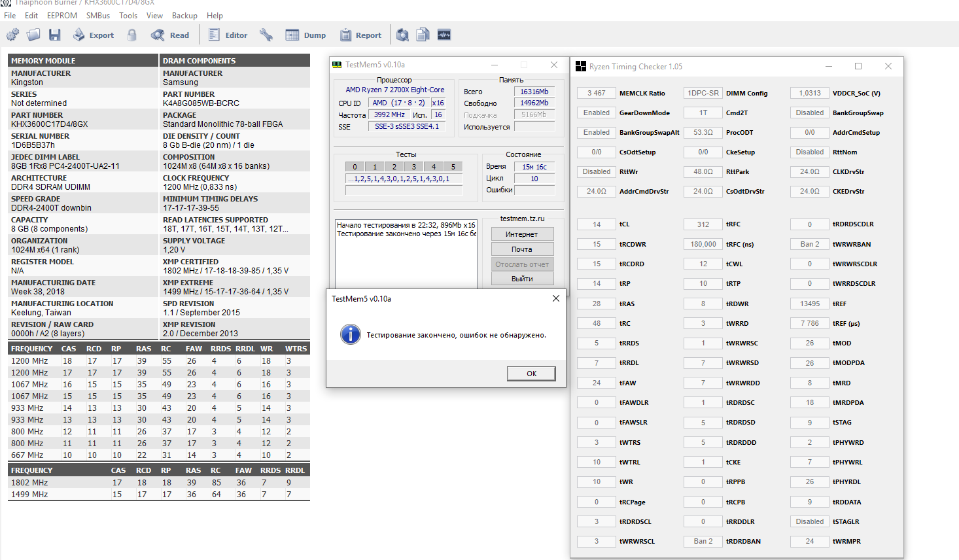Click the 1499 MHz row in XMP table
Image resolution: width=959 pixels, height=560 pixels.
[x=159, y=495]
